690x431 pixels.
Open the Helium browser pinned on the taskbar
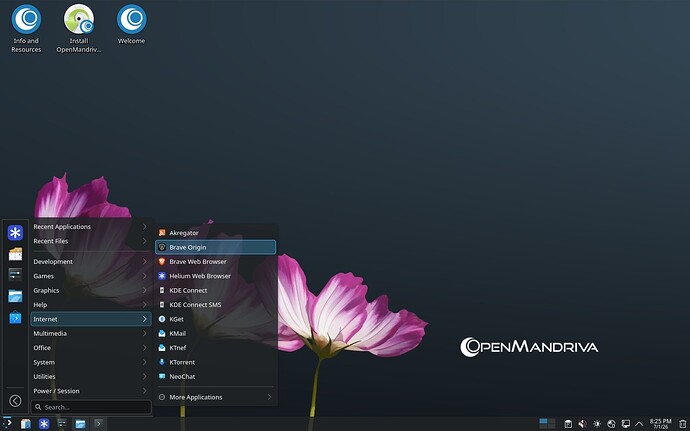[44, 424]
